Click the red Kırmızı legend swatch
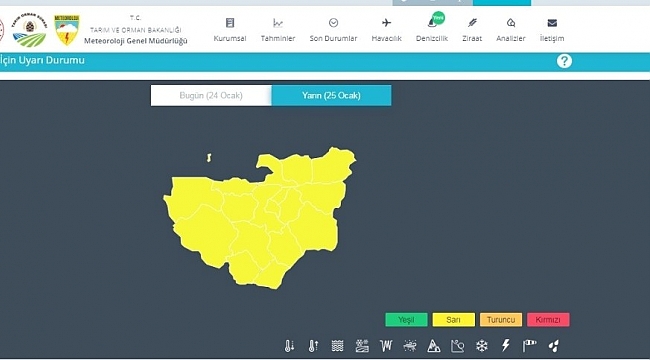The width and height of the screenshot is (650, 360). (x=548, y=320)
